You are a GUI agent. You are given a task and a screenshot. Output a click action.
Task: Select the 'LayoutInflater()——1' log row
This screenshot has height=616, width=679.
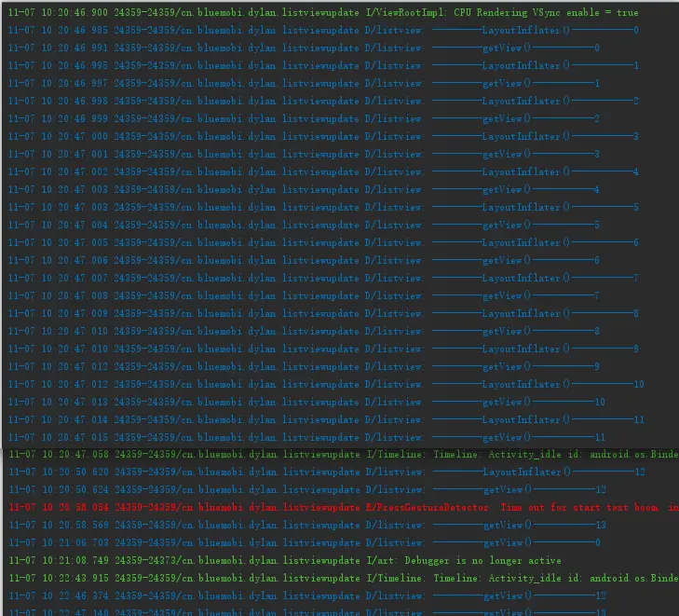[323, 66]
